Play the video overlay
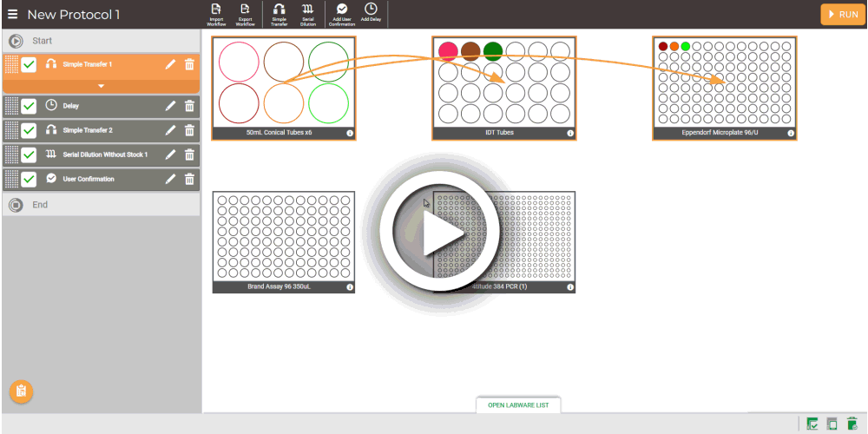The width and height of the screenshot is (868, 434). (432, 231)
